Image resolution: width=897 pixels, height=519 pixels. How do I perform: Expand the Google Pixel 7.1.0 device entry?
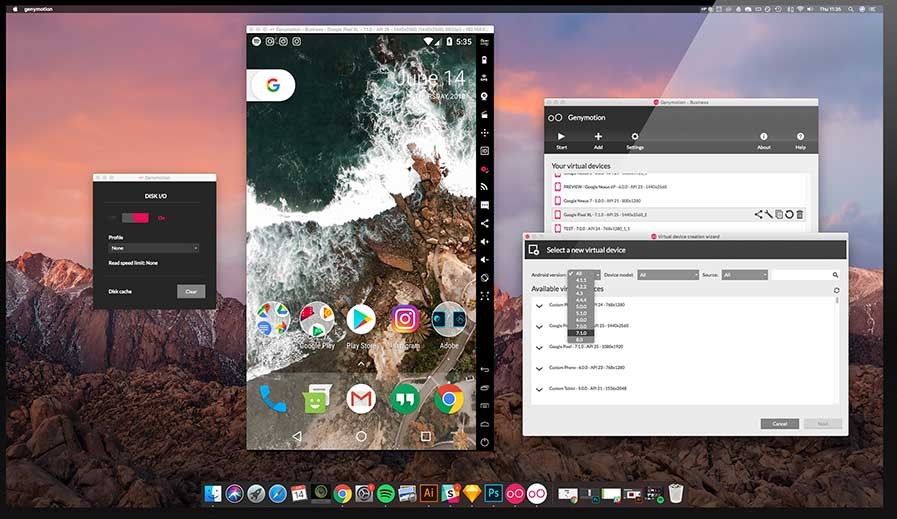click(x=539, y=347)
